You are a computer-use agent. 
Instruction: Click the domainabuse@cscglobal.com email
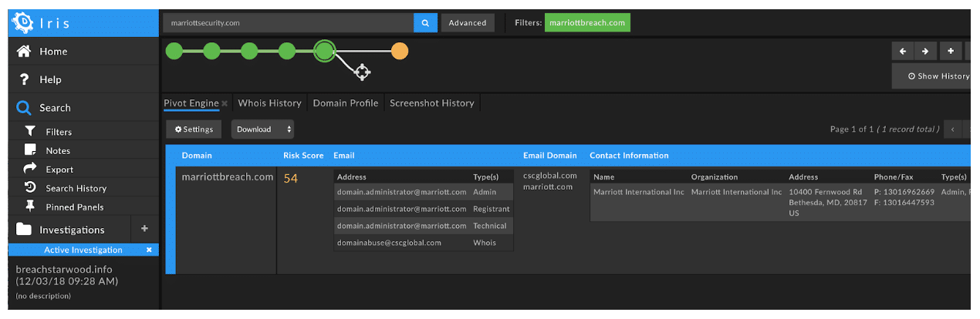click(389, 243)
